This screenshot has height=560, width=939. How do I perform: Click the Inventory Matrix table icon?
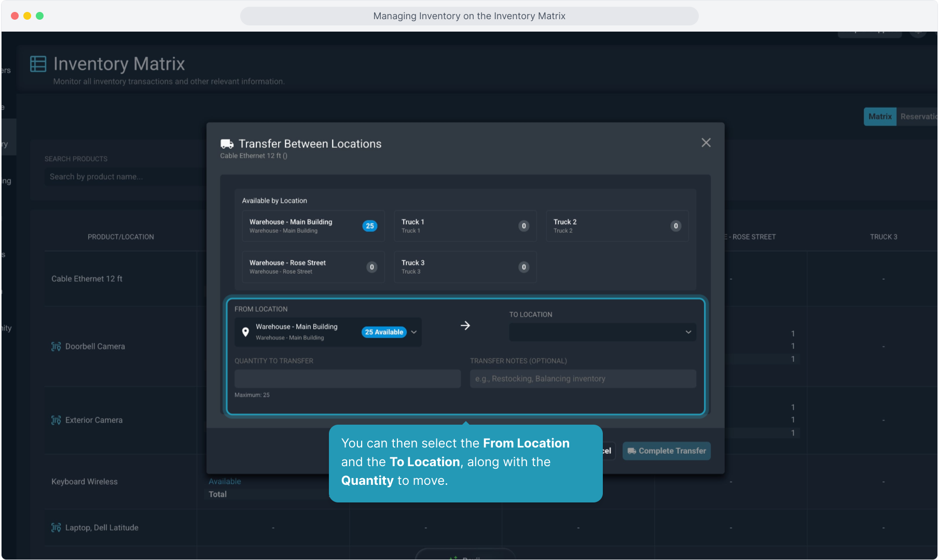point(38,64)
